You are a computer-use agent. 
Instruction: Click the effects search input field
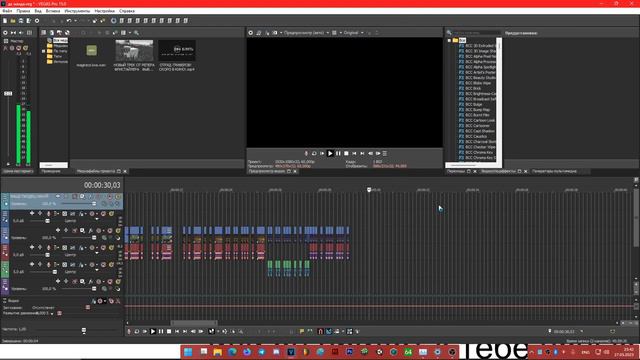[x=476, y=33]
